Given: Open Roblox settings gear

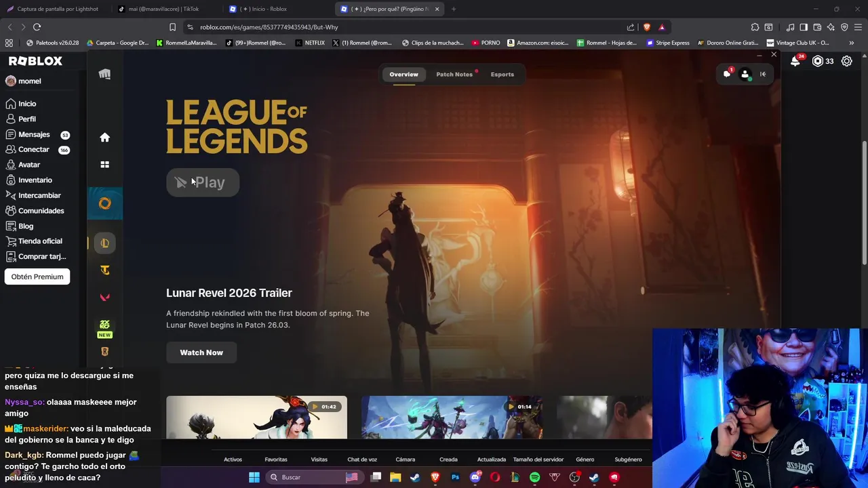Looking at the screenshot, I should pos(847,61).
